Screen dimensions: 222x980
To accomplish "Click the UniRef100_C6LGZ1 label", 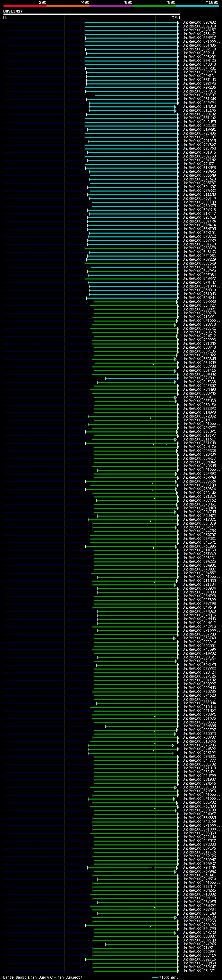I will [199, 971].
